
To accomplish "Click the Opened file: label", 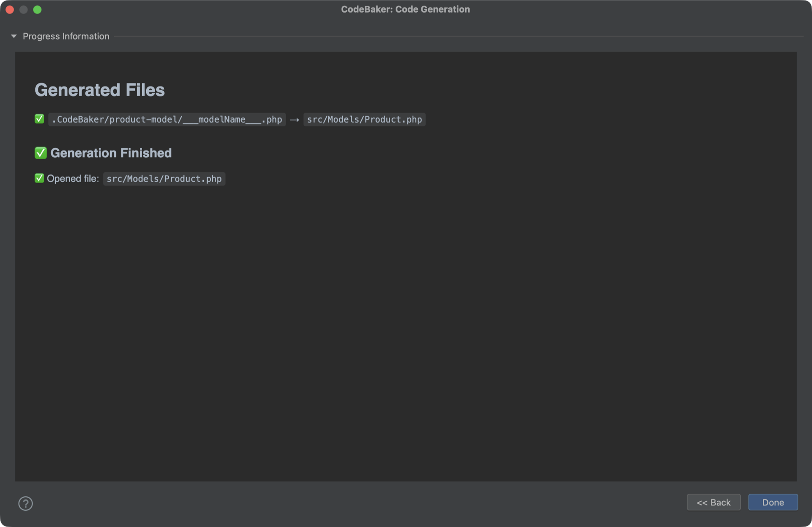I will [73, 179].
